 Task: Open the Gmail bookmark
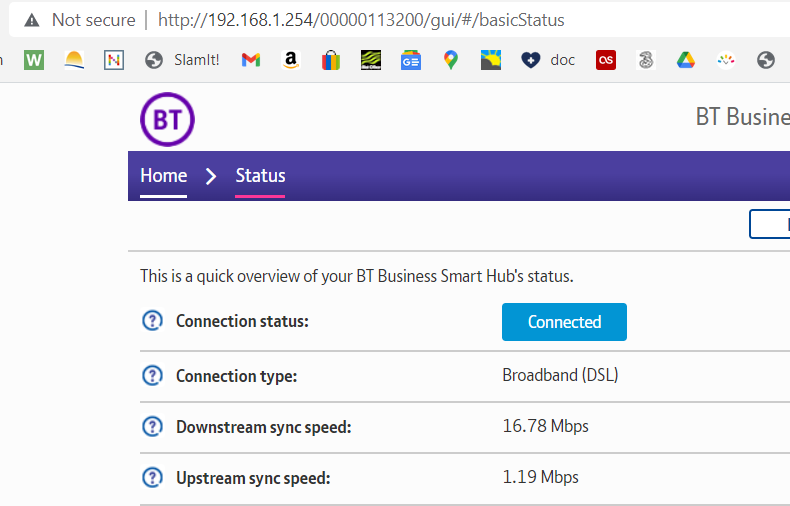click(x=251, y=60)
